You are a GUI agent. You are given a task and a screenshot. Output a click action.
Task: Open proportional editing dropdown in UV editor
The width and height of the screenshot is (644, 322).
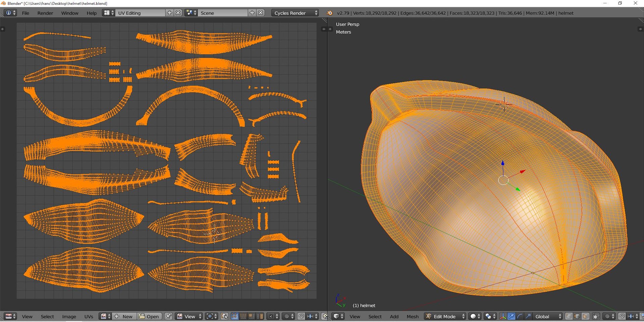click(288, 316)
